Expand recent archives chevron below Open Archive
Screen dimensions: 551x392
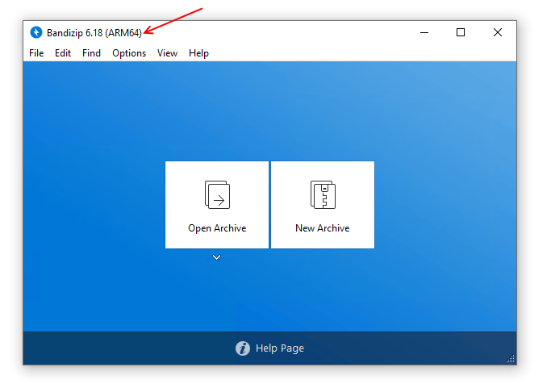pyautogui.click(x=216, y=257)
